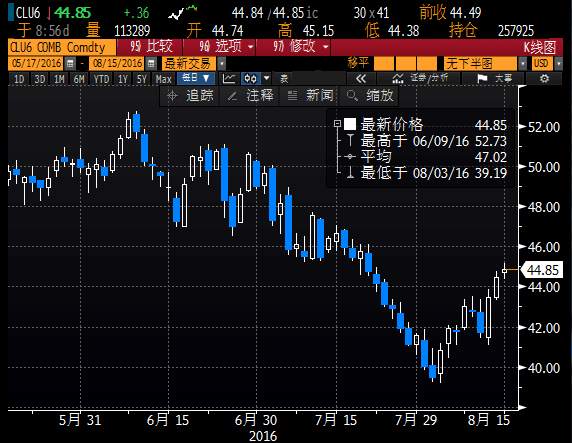Viewport: 572px width, 443px height.
Task: Open the 每日 period dropdown
Action: coord(196,78)
